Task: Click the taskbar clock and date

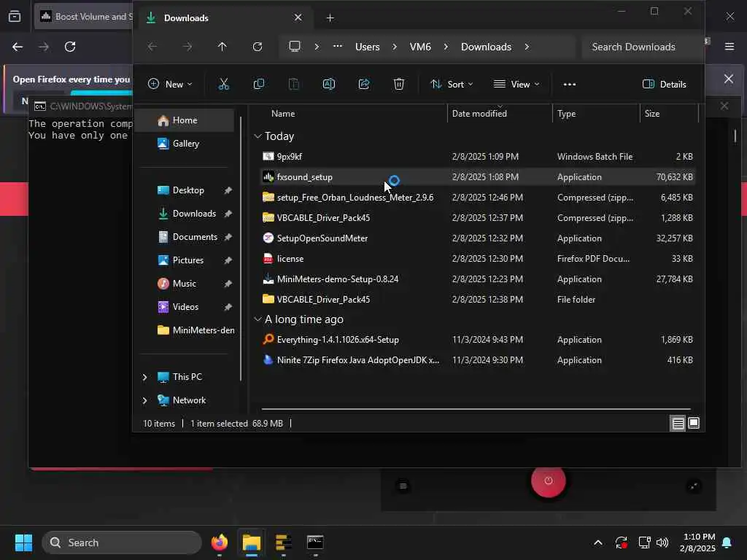Action: [697, 542]
